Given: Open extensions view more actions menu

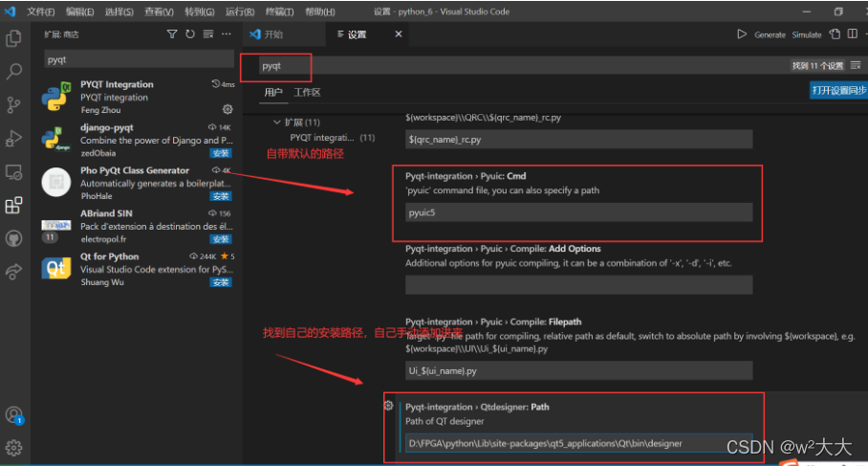Looking at the screenshot, I should pos(227,34).
